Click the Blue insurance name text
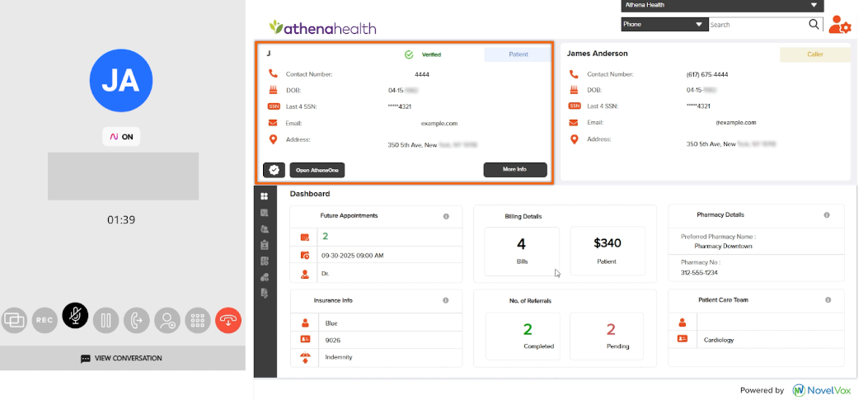868x400 pixels. pos(331,323)
